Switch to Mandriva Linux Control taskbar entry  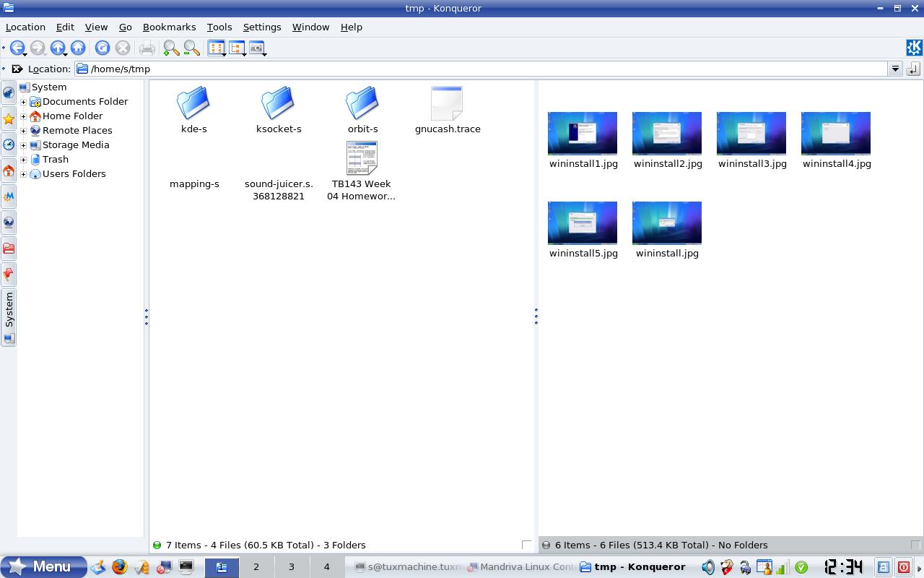[x=521, y=567]
